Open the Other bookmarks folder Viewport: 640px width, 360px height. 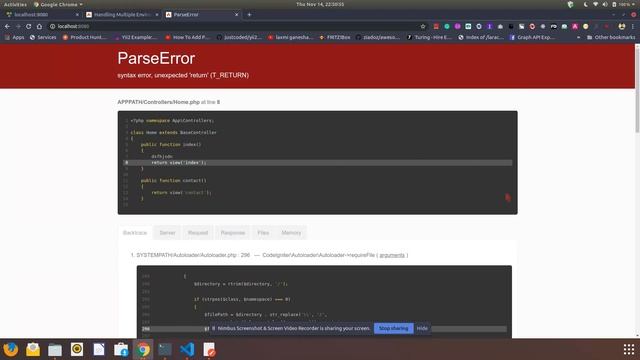click(x=611, y=37)
